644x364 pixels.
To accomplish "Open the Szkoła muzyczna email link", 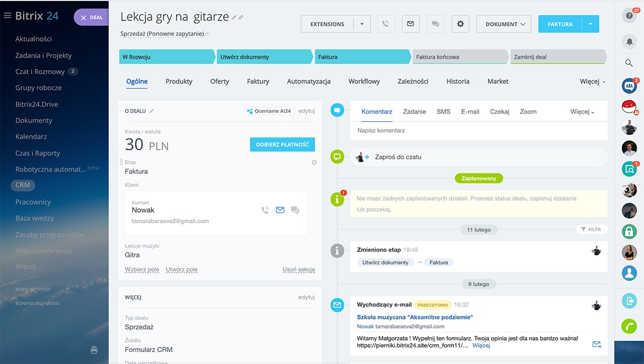I will pyautogui.click(x=415, y=317).
